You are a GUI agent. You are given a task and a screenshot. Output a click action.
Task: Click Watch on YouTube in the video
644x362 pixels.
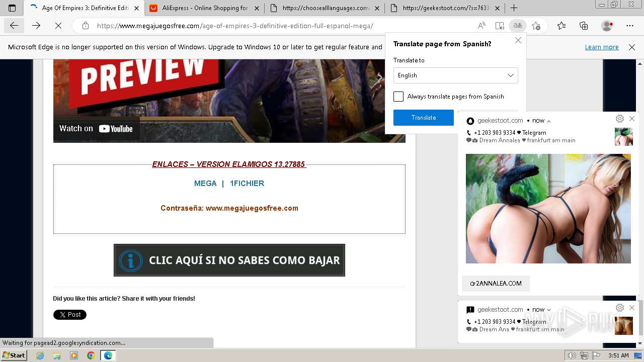(96, 129)
